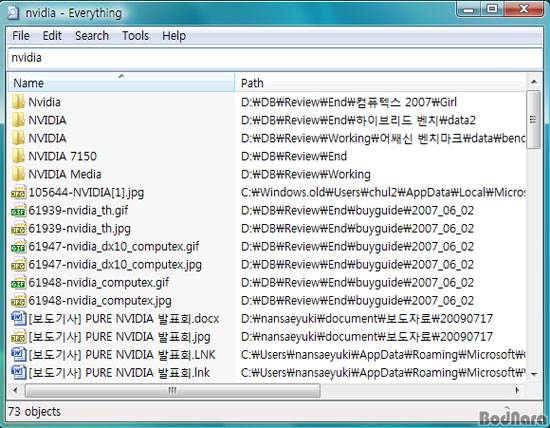The height and width of the screenshot is (428, 550).
Task: Select the file name 61947-nvidia_dx10_computex.gif
Action: click(x=114, y=246)
